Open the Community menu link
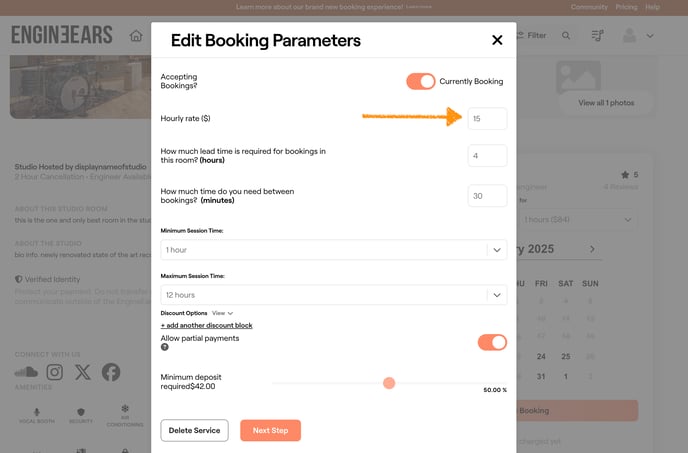The height and width of the screenshot is (453, 688). [589, 7]
